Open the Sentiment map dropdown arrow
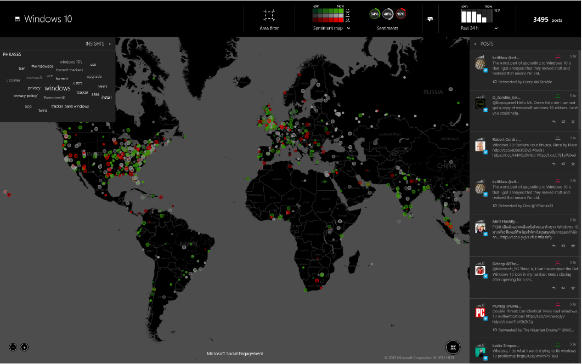 point(349,28)
